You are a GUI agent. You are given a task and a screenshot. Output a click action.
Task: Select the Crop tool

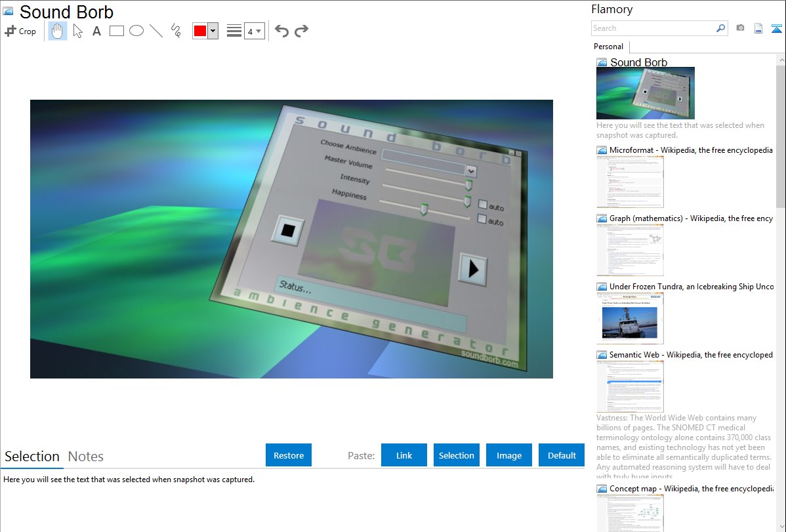20,31
